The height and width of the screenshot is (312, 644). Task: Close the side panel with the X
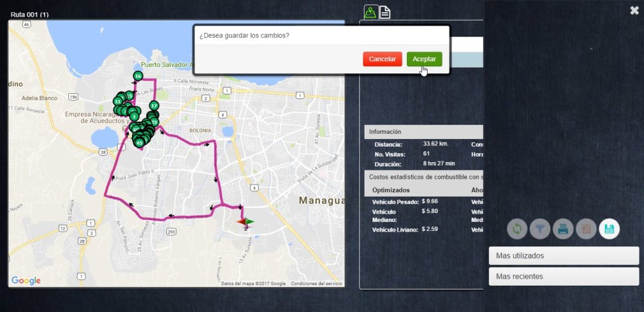click(634, 11)
